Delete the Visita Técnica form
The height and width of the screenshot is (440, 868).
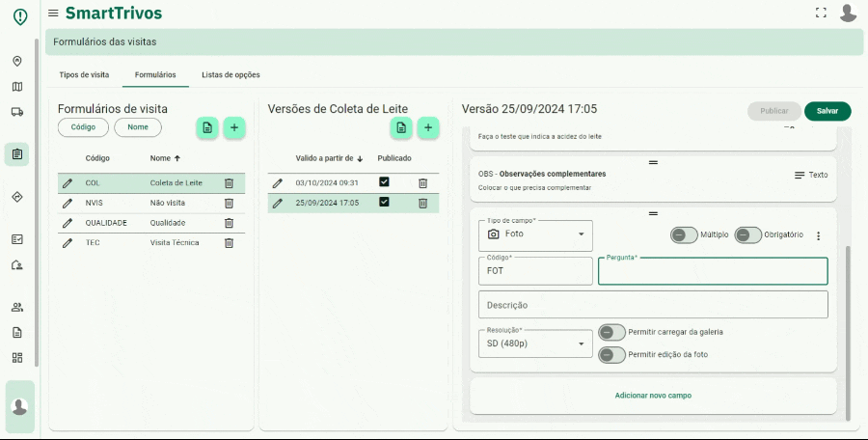[x=230, y=243]
